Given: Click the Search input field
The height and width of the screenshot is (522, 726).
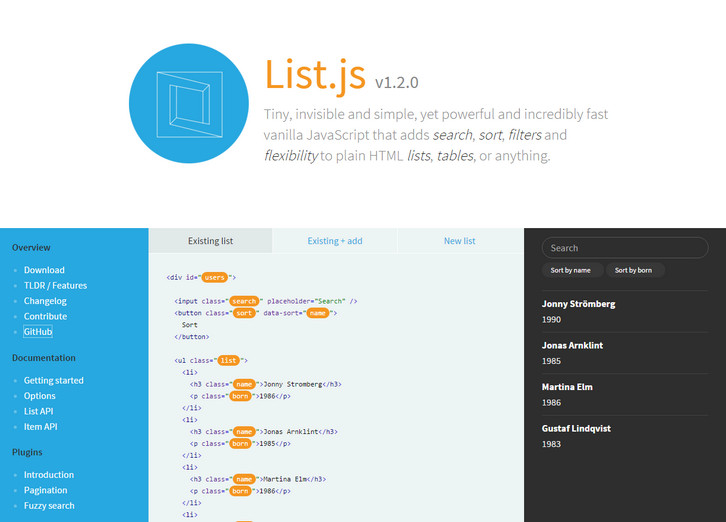Looking at the screenshot, I should coord(624,248).
